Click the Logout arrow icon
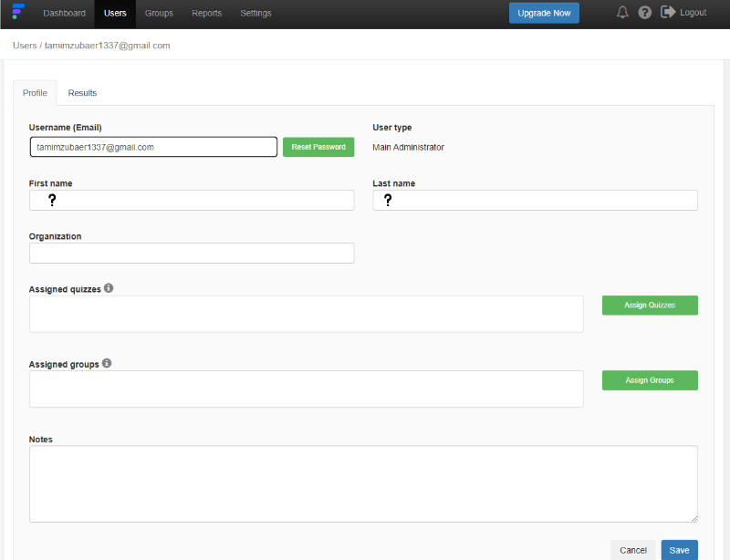Viewport: 730px width, 560px height. pos(668,12)
